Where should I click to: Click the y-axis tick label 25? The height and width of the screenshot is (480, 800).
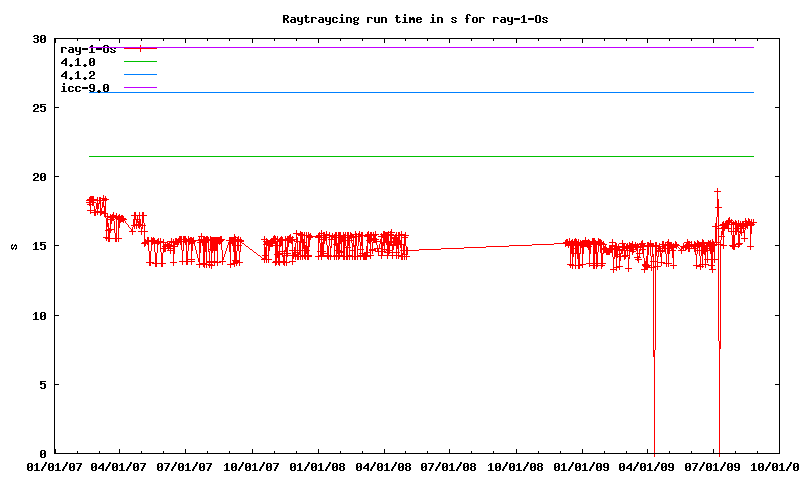pos(39,108)
